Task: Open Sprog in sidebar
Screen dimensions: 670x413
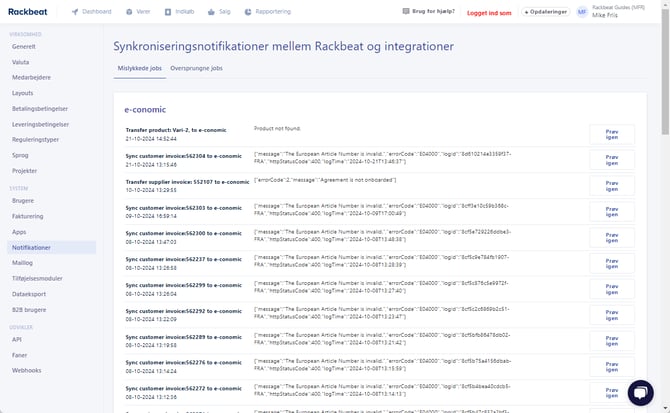Action: coord(20,155)
